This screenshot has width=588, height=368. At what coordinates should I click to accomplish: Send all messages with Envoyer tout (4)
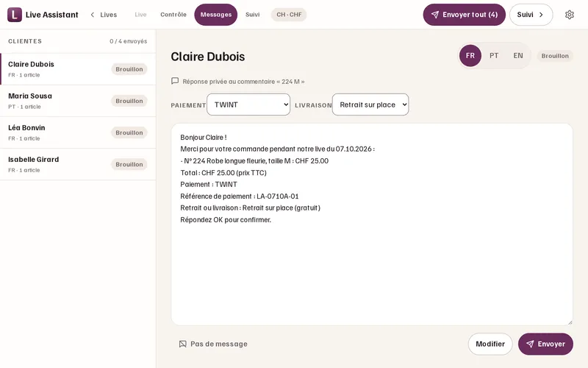(465, 15)
